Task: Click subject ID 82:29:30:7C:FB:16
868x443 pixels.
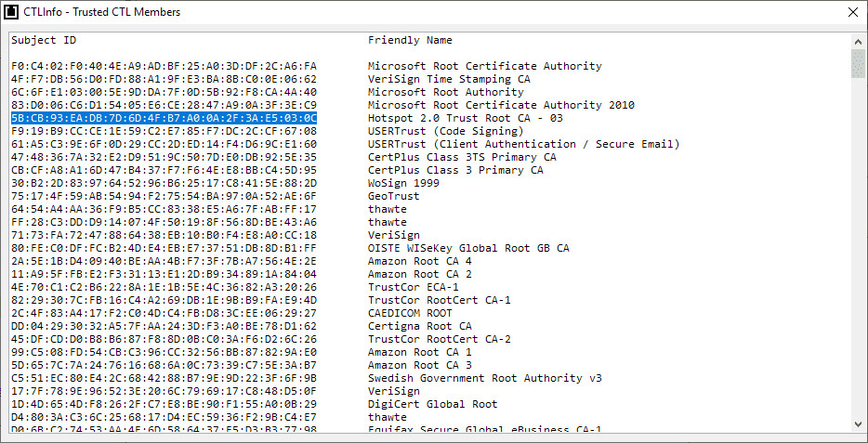Action: 164,300
